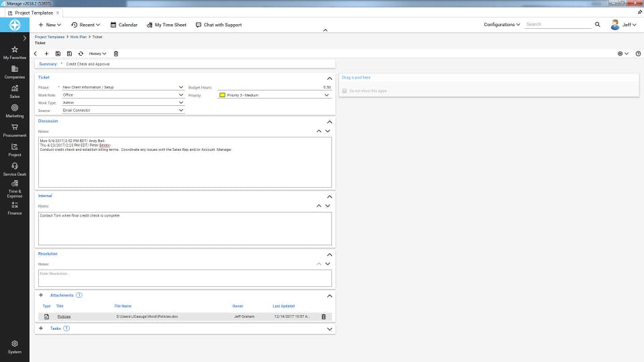Go to Project Templates breadcrumb
644x362 pixels.
tap(49, 37)
